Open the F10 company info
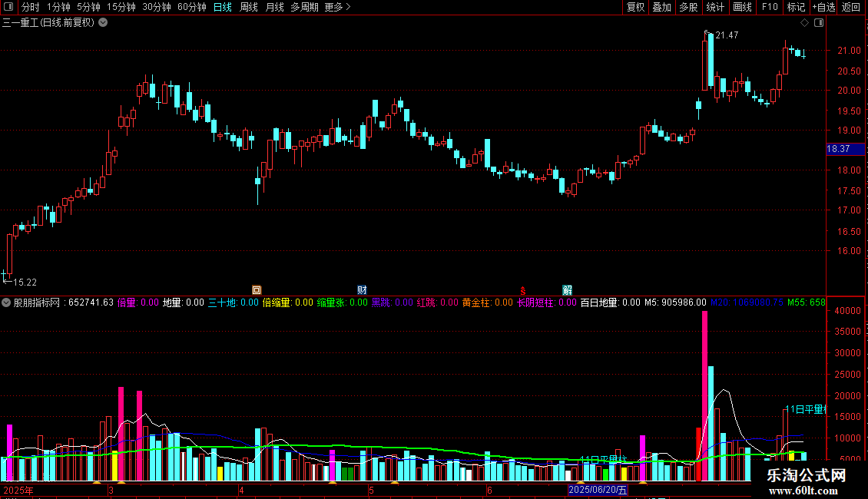This screenshot has width=868, height=499. (x=770, y=7)
